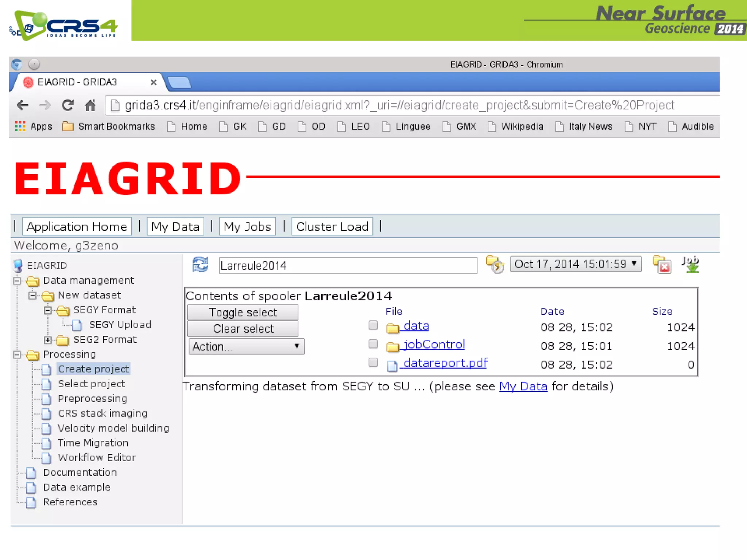Click the Job download icon
The height and width of the screenshot is (560, 747).
pos(690,265)
